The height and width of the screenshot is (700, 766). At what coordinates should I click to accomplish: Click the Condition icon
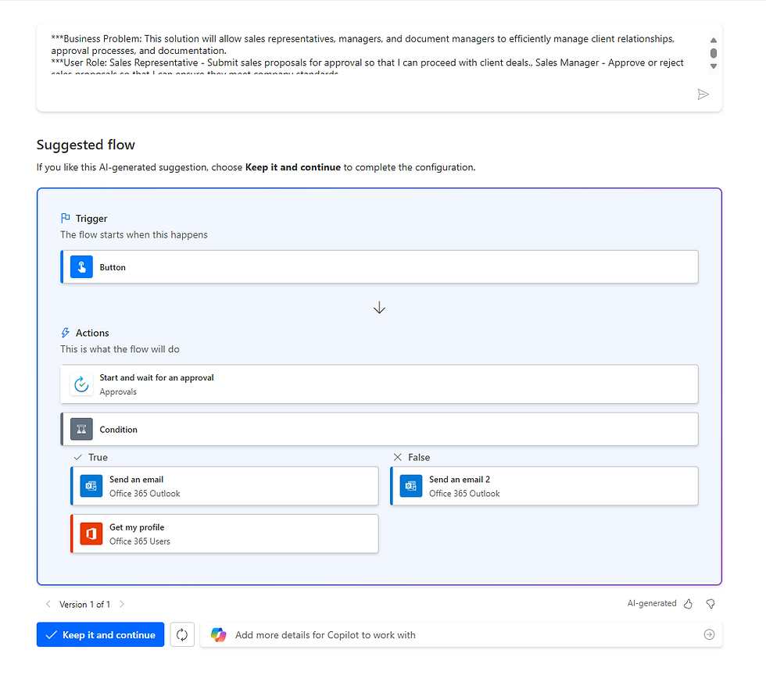pos(81,429)
